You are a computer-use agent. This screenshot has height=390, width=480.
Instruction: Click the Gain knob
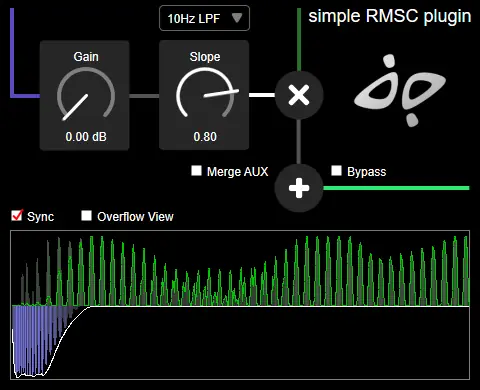click(86, 95)
